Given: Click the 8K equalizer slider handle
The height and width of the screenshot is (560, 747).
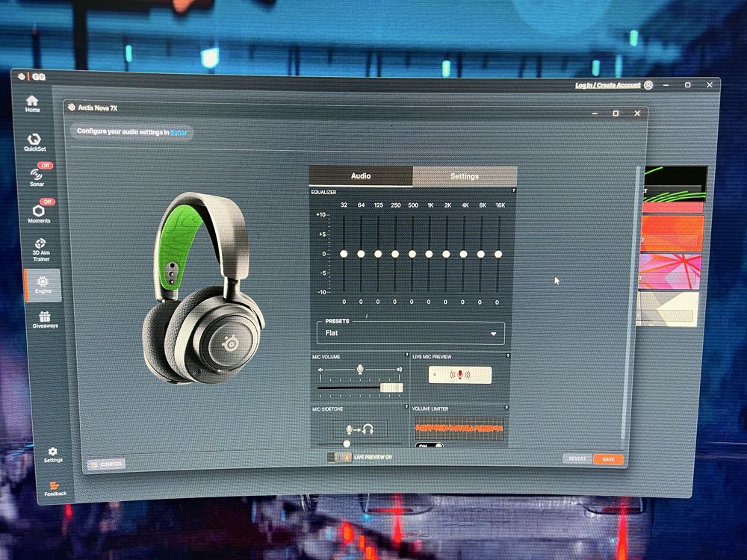Looking at the screenshot, I should pos(480,255).
